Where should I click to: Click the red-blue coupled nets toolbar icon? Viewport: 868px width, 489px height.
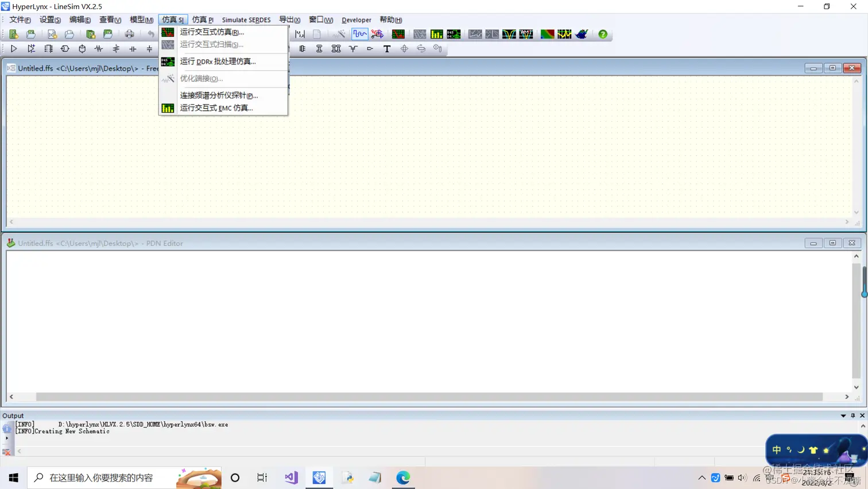tap(377, 34)
